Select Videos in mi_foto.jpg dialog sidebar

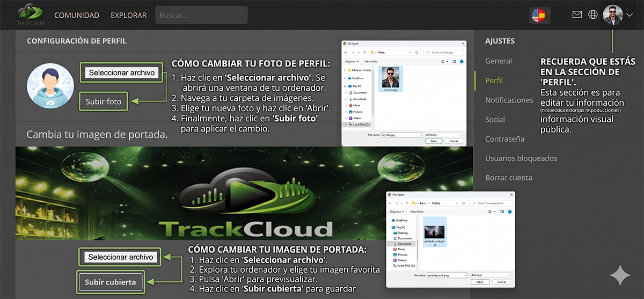point(354,118)
